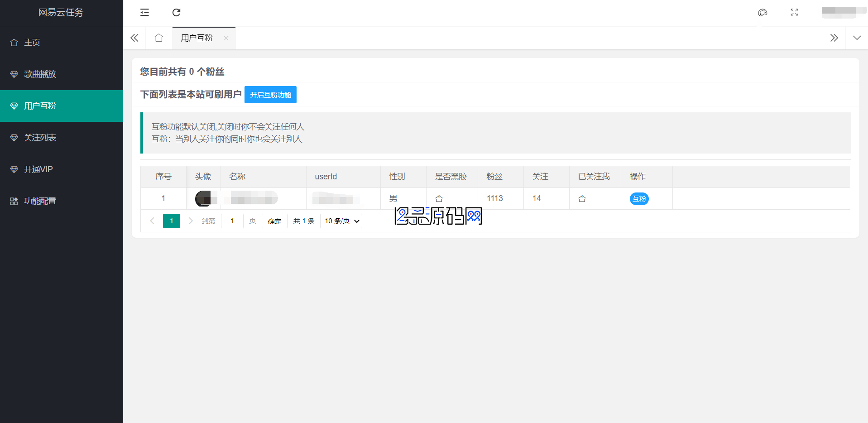Close the 用户互粉 tab
The height and width of the screenshot is (423, 868).
[x=226, y=38]
